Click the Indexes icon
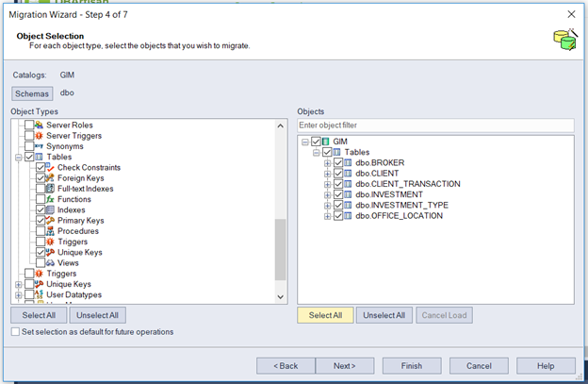 (x=50, y=209)
